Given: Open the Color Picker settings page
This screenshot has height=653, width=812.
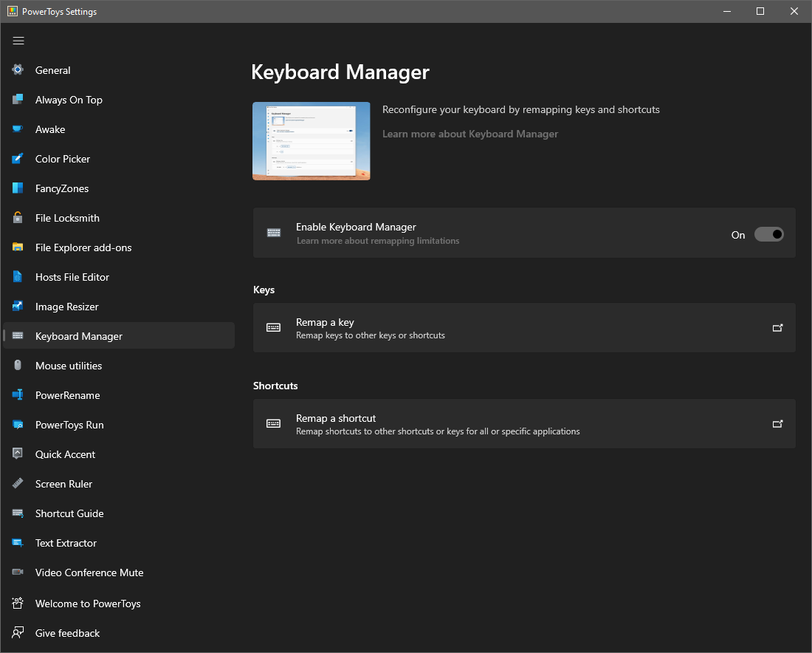Looking at the screenshot, I should pos(119,159).
